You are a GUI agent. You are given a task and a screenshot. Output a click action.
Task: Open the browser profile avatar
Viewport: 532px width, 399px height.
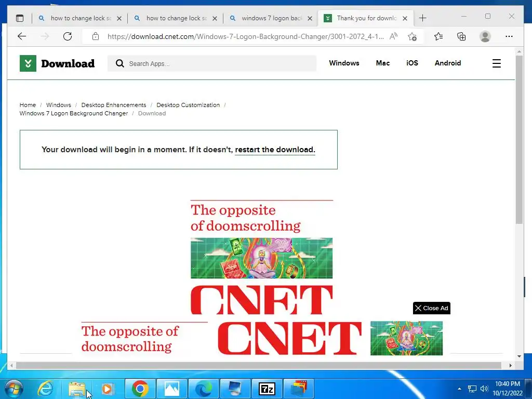pos(485,36)
